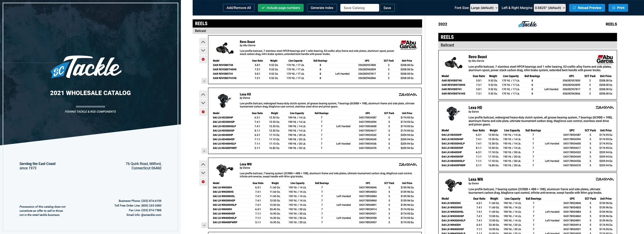Click Reload Preview button
The height and width of the screenshot is (234, 644).
587,8
